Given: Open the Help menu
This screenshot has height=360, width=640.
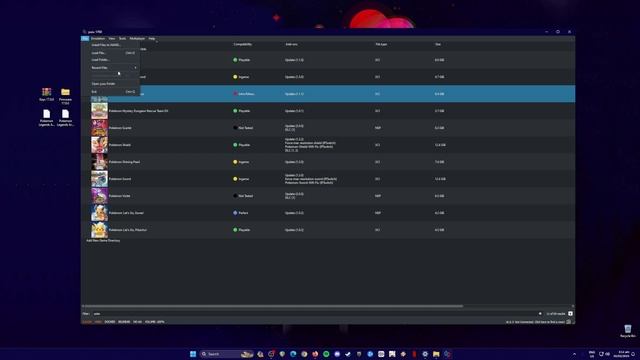Looking at the screenshot, I should (151, 38).
